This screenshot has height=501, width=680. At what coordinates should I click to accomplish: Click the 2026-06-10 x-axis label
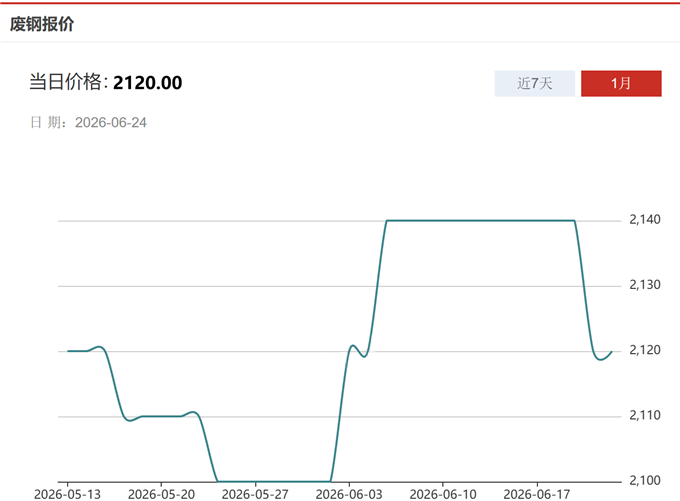[x=443, y=494]
